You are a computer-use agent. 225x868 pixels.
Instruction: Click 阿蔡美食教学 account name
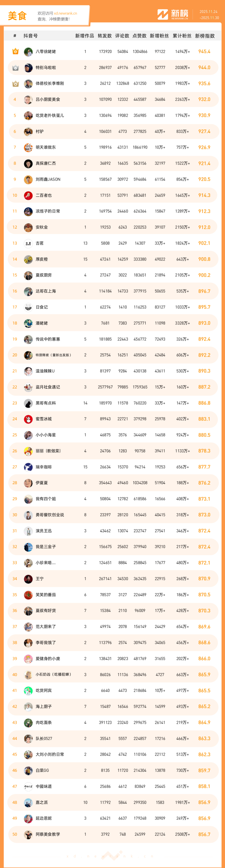click(x=48, y=834)
